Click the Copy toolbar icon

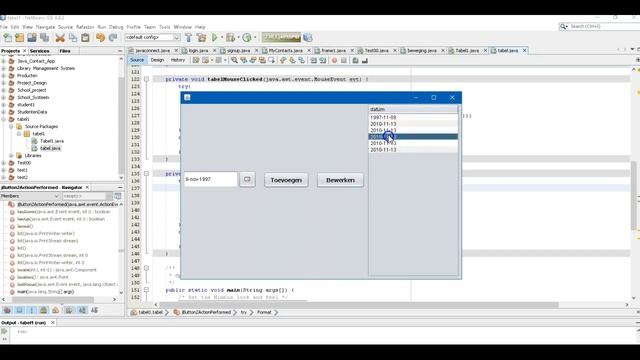point(73,38)
